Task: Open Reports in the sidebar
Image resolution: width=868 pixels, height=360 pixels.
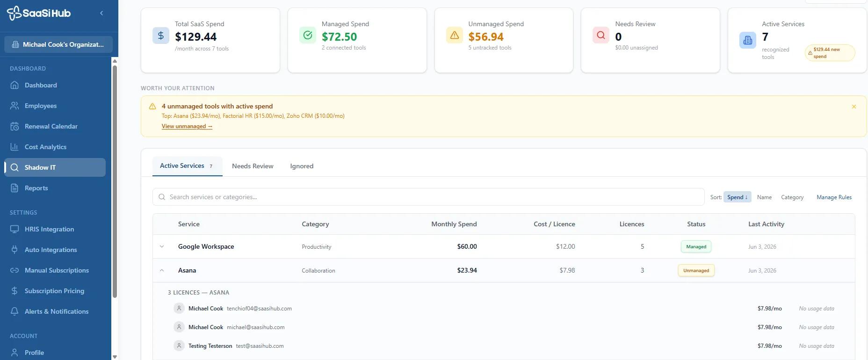Action: click(55, 188)
